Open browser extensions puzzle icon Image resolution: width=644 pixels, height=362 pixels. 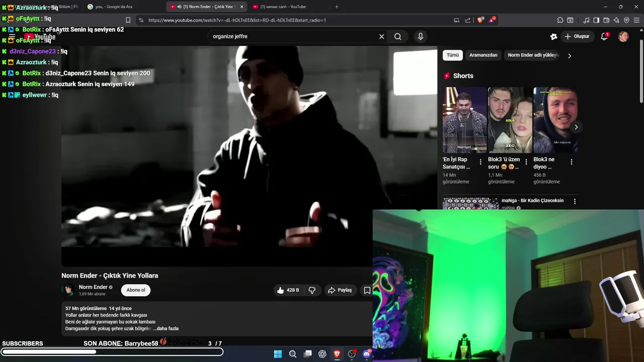tap(560, 20)
